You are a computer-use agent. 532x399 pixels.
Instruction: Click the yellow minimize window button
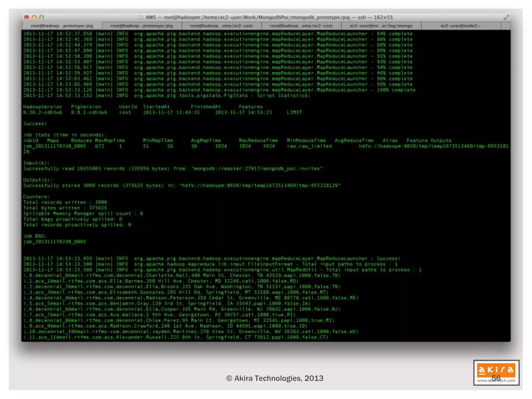click(x=34, y=17)
